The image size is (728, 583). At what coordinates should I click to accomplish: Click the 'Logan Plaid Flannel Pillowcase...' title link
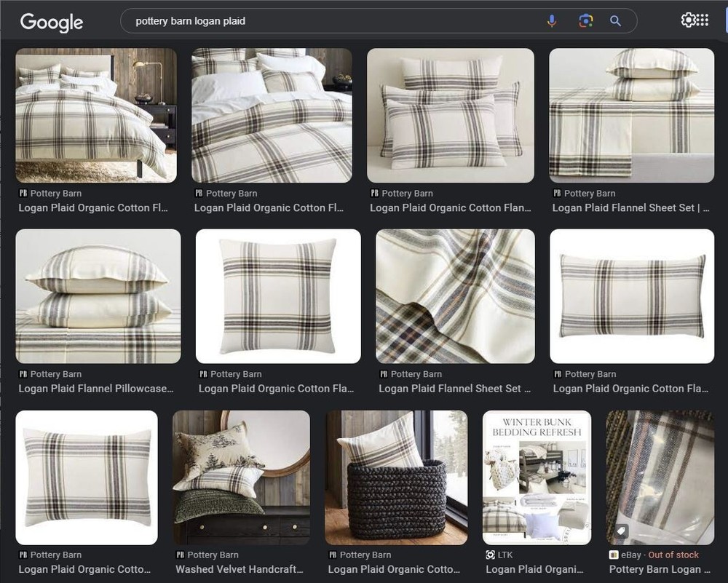pyautogui.click(x=96, y=389)
